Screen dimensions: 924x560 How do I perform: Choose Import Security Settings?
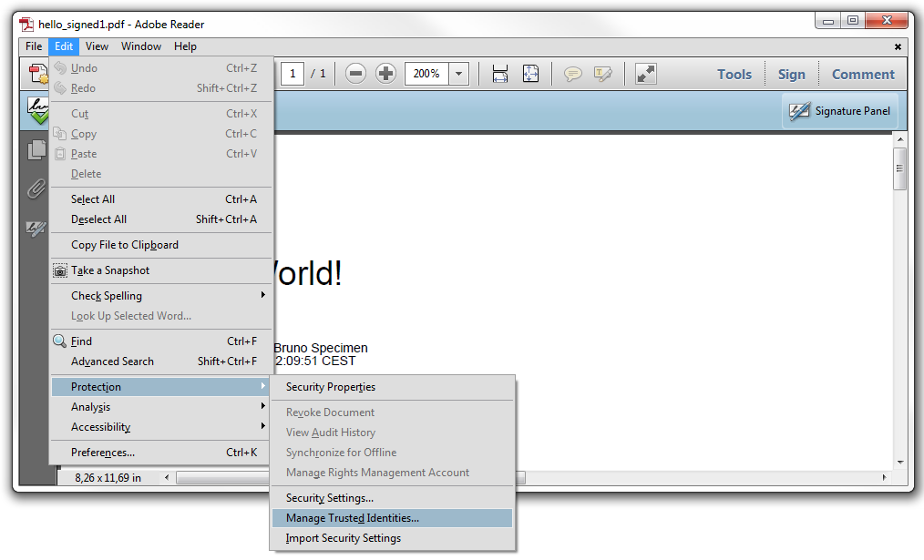click(392, 538)
